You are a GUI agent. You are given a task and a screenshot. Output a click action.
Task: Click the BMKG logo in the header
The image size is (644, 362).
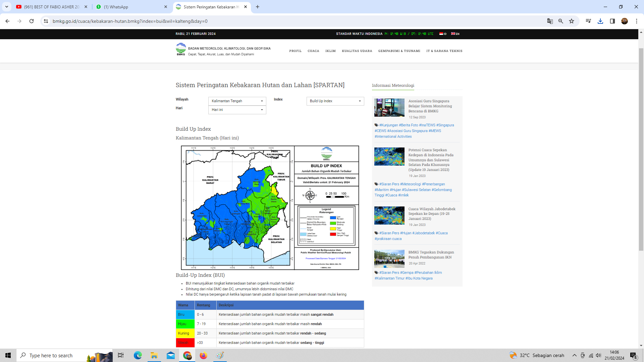(x=181, y=49)
